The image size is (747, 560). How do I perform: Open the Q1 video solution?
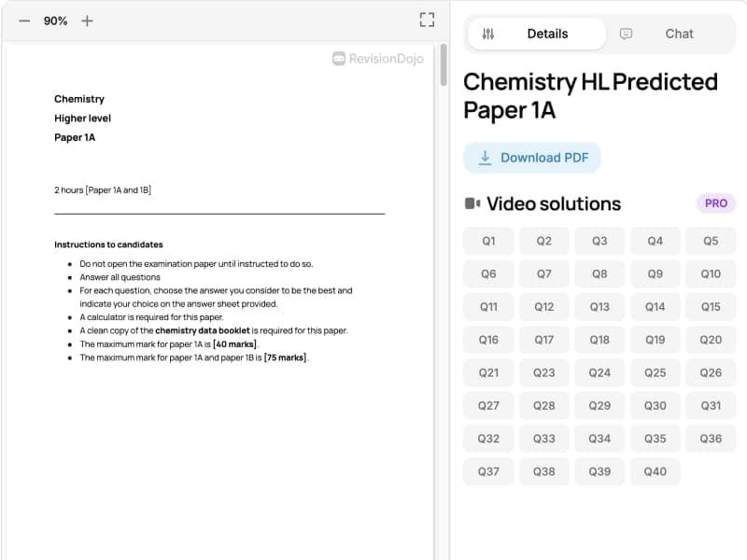click(x=487, y=241)
